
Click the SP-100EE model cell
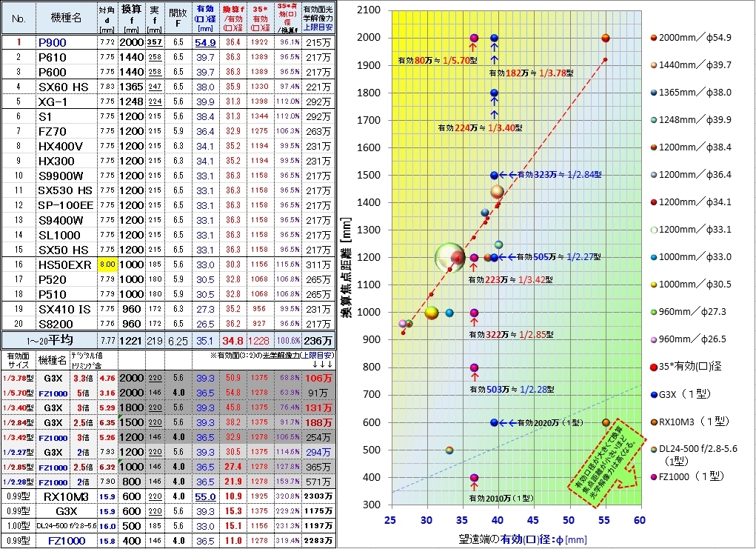[x=66, y=205]
